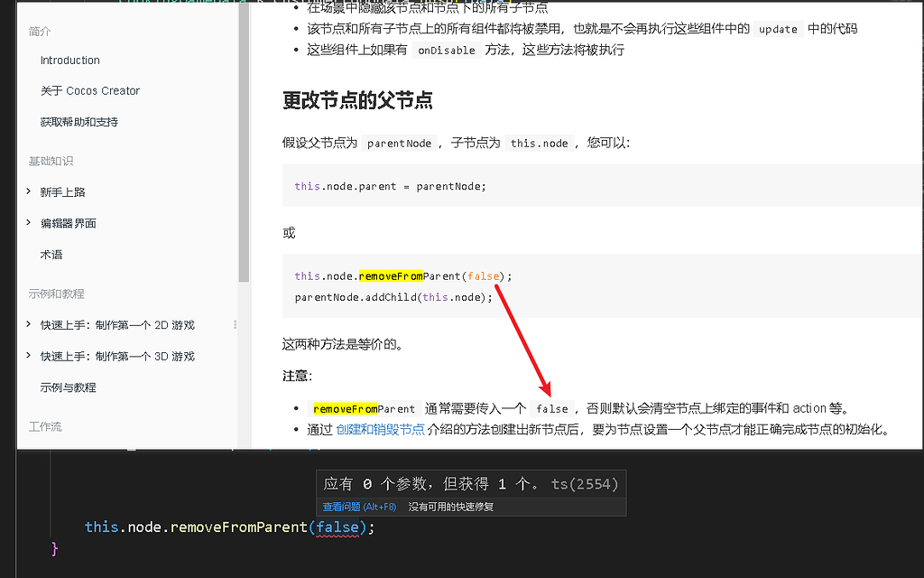Click the highlighted removeFrom in code block

(391, 276)
